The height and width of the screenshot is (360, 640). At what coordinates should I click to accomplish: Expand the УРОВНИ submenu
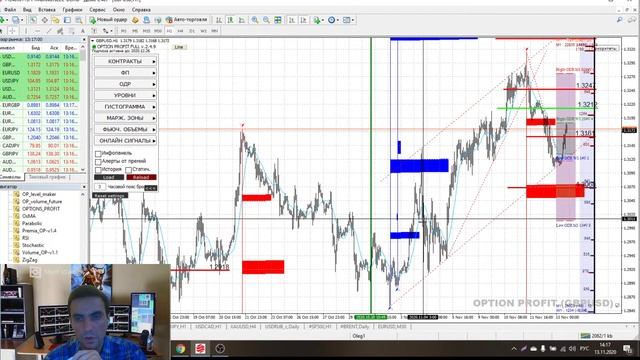click(125, 96)
